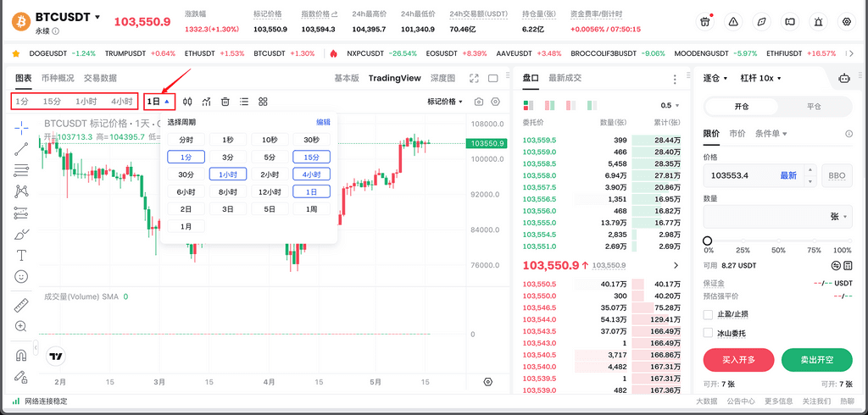868x415 pixels.
Task: Activate the ruler measure tool
Action: (x=21, y=305)
